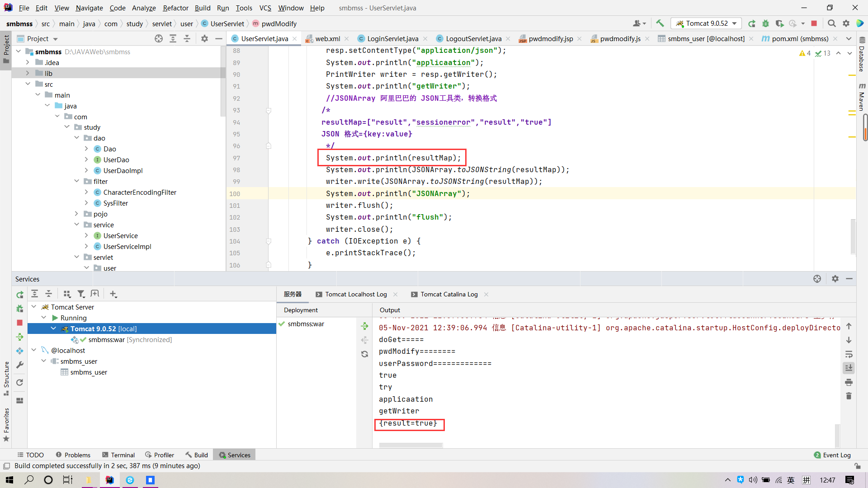Expand the lib folder in project tree
This screenshot has width=868, height=488.
coord(28,73)
